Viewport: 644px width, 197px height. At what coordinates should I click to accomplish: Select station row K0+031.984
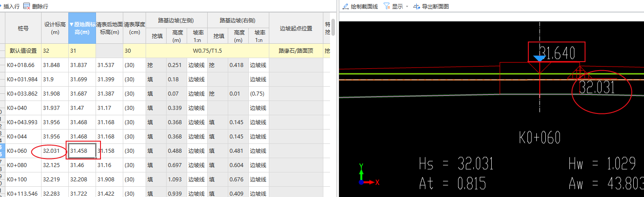coord(23,80)
